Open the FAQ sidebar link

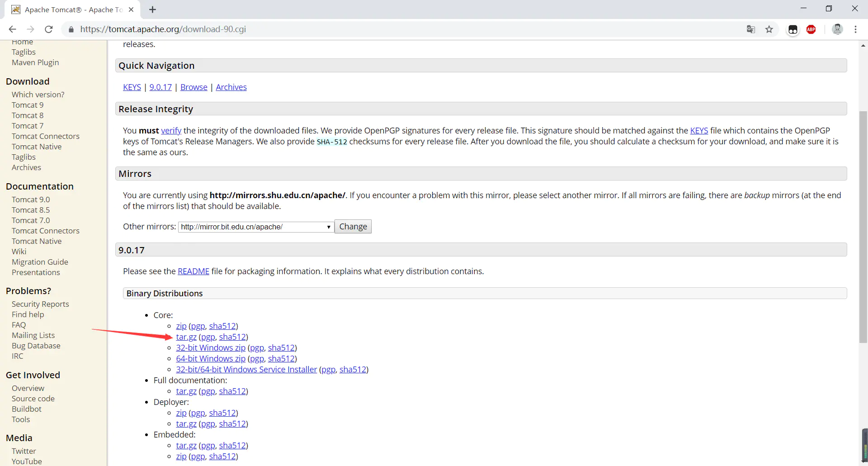19,325
